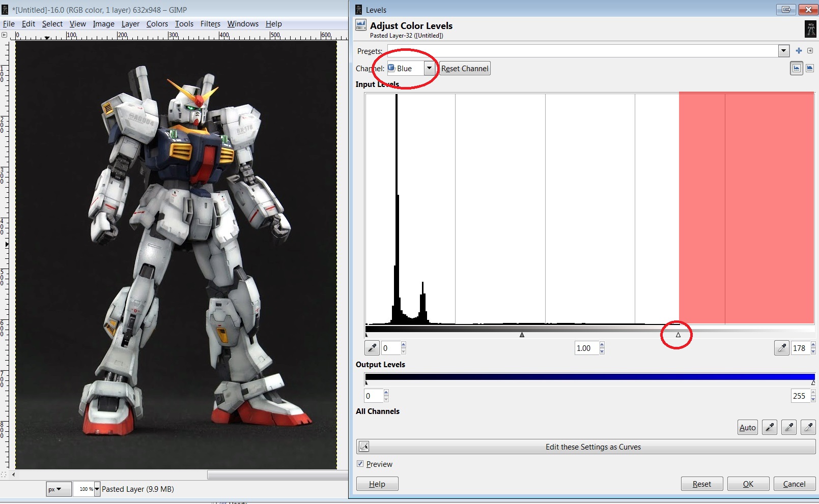
Task: Click the output low level field showing 0
Action: pyautogui.click(x=373, y=396)
